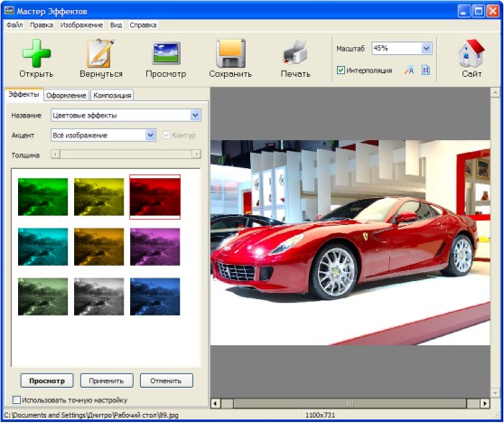Screen dimensions: 504x423
Task: Open the Просмотр landscape picture icon
Action: (x=166, y=53)
